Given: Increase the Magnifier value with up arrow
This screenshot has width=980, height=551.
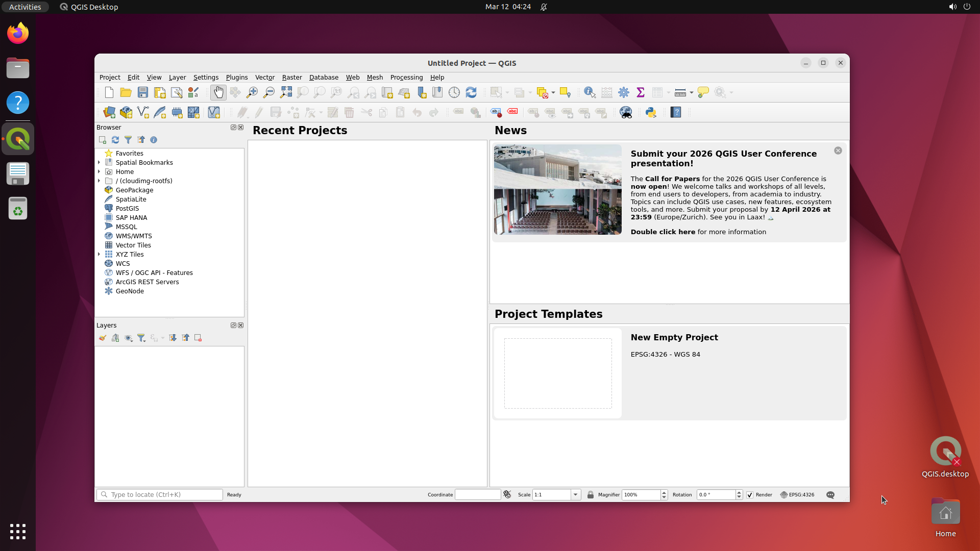Looking at the screenshot, I should 664,492.
